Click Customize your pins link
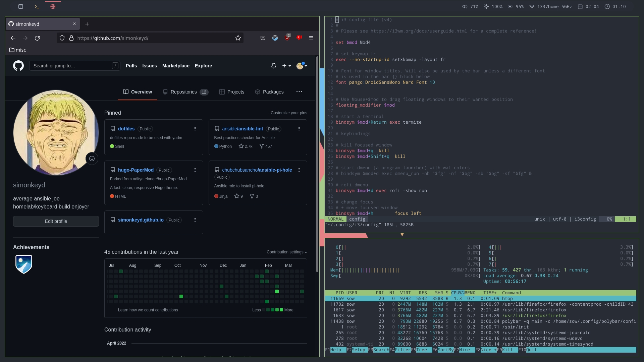 [x=289, y=113]
